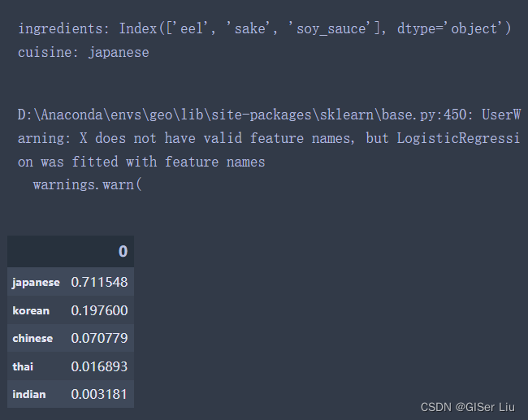528x420 pixels.
Task: Click the CSDN @GISer Liu watermark
Action: (x=468, y=407)
